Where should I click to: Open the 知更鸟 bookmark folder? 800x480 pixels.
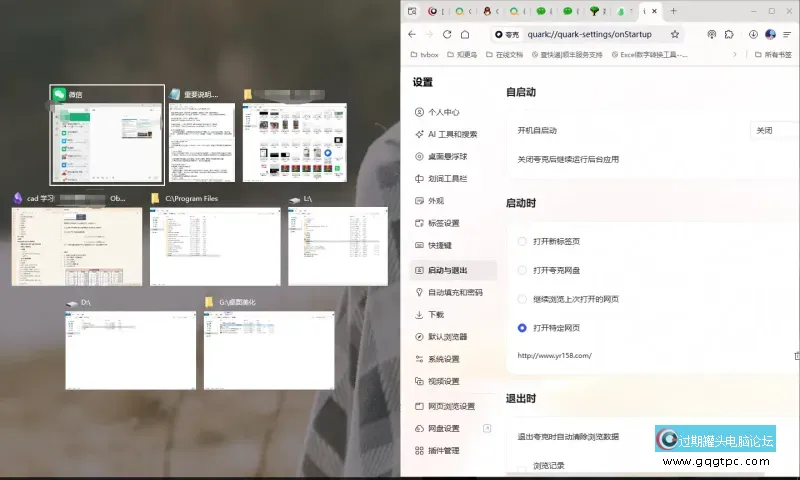click(x=462, y=55)
